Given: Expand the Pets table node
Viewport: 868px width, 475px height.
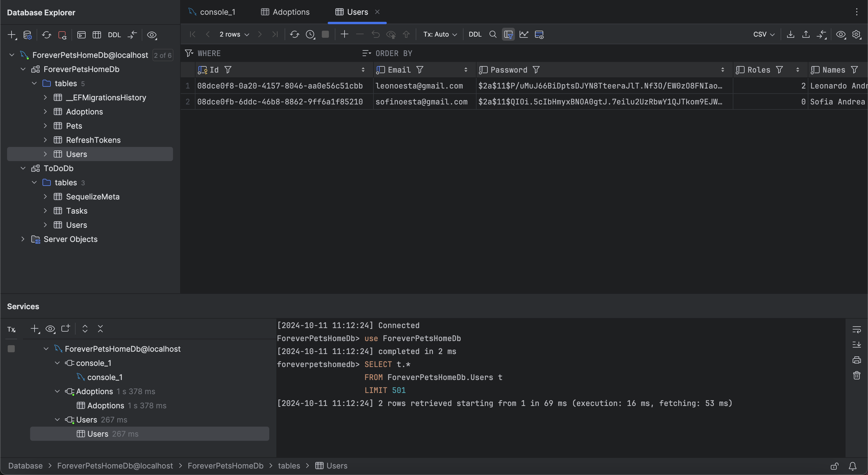Looking at the screenshot, I should 46,126.
